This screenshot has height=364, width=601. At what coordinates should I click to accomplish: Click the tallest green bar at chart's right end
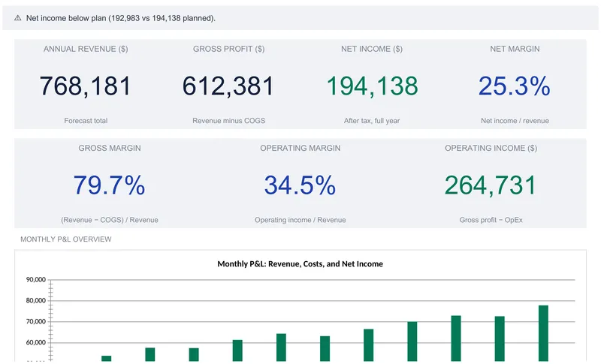coord(543,333)
